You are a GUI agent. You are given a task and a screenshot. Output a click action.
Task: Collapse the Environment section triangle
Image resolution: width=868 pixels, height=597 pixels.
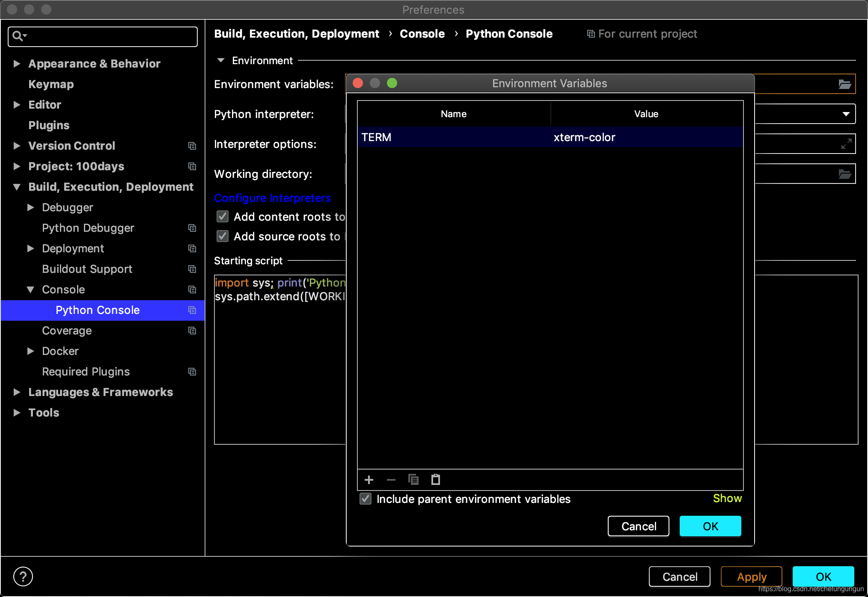coord(221,61)
